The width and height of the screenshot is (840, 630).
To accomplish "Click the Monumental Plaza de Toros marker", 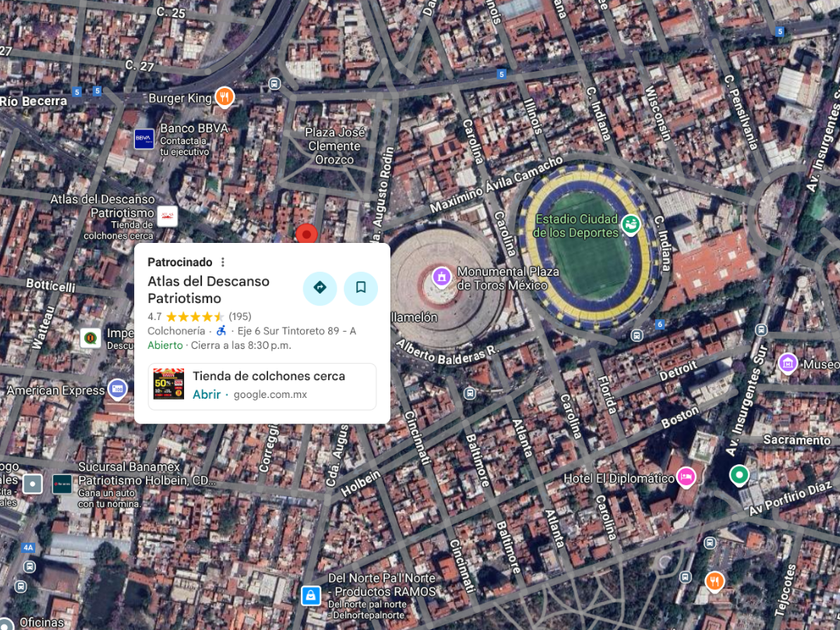I will point(441,277).
